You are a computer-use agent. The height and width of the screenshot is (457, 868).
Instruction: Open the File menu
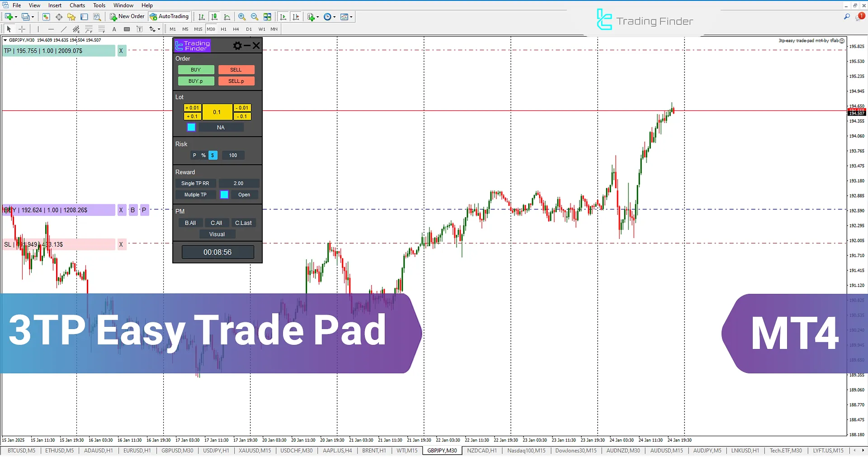click(x=17, y=5)
